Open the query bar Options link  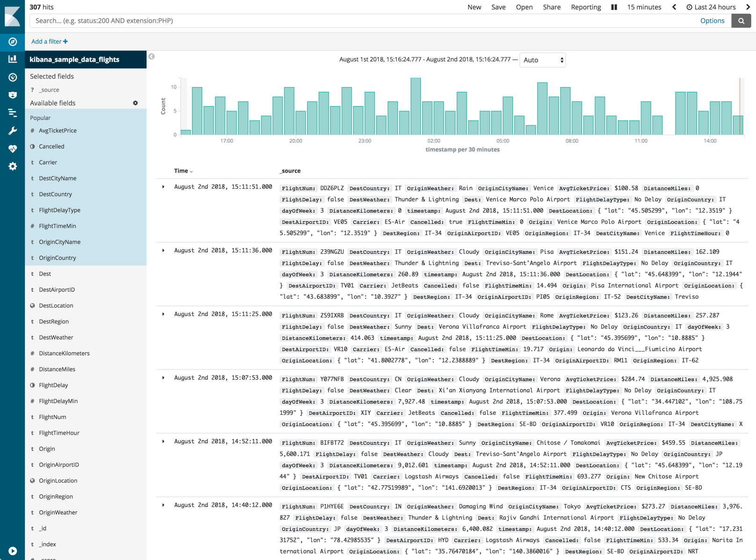tap(712, 21)
